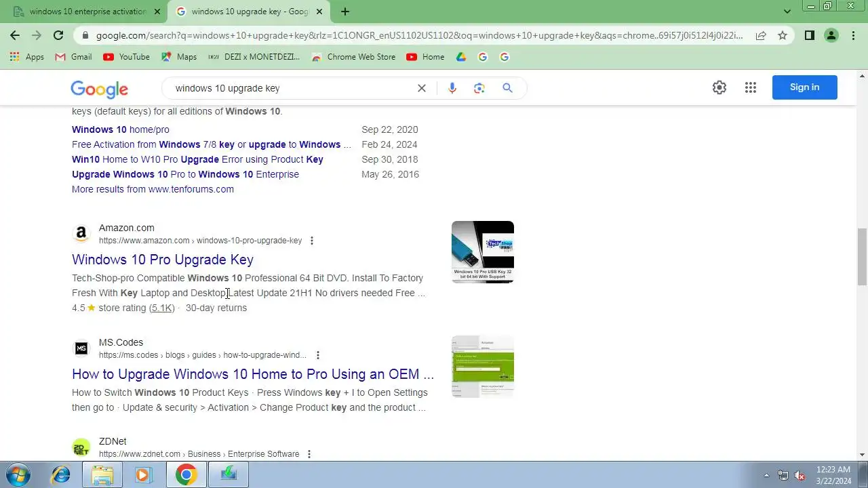Viewport: 868px width, 488px height.
Task: Open more options for Amazon.com result
Action: 312,241
